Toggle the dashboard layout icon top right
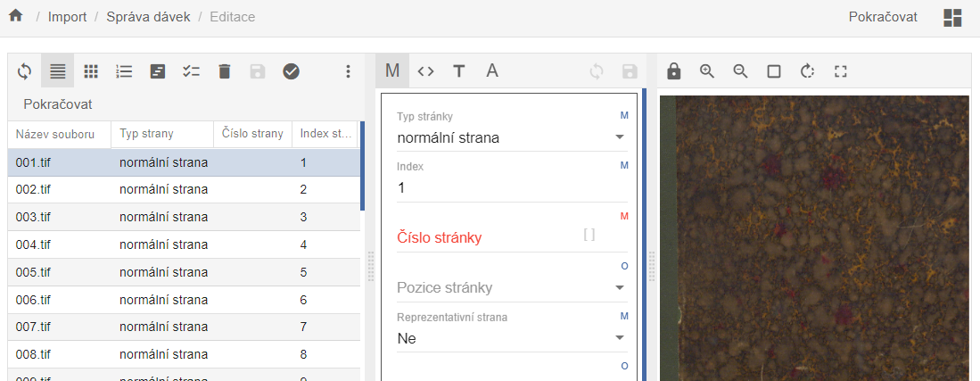Screen dimensions: 980x381 952,18
